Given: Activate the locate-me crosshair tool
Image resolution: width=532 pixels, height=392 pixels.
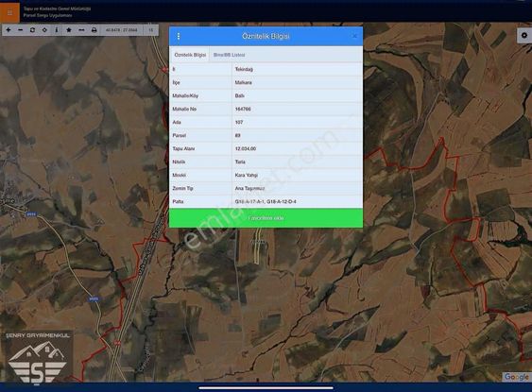Looking at the screenshot, I should tap(44, 30).
